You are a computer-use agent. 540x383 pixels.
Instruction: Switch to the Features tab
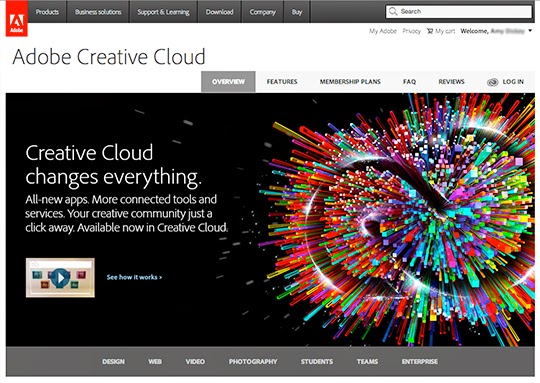(x=282, y=82)
